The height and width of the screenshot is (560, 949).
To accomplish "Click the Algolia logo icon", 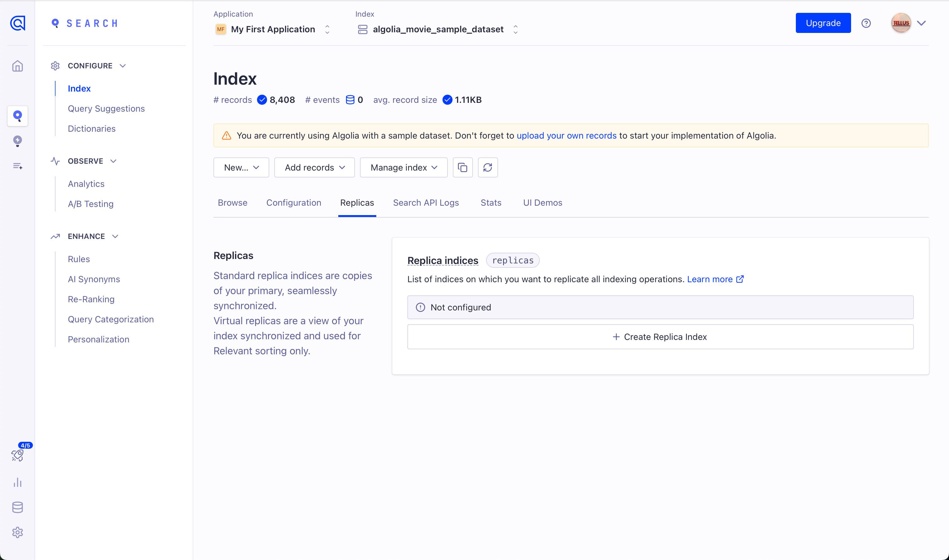I will (17, 23).
